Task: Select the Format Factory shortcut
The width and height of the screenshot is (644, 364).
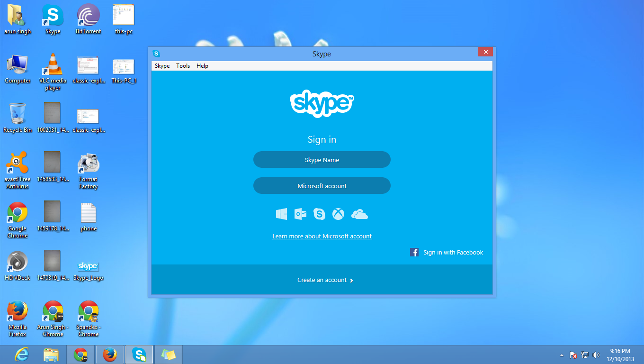Action: (x=88, y=171)
